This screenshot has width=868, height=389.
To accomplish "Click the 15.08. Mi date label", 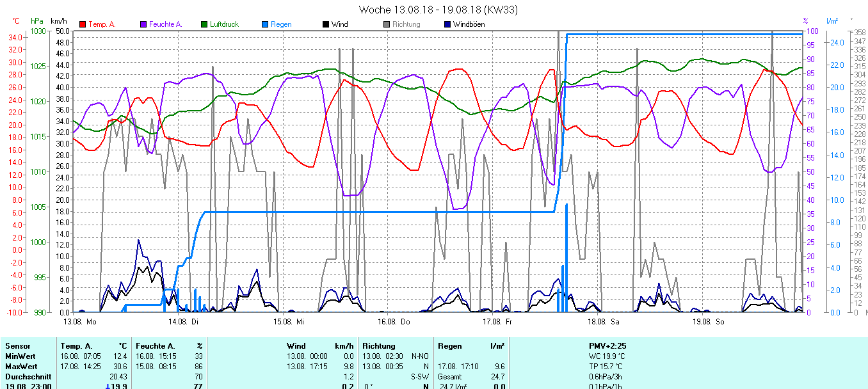I will click(x=288, y=322).
